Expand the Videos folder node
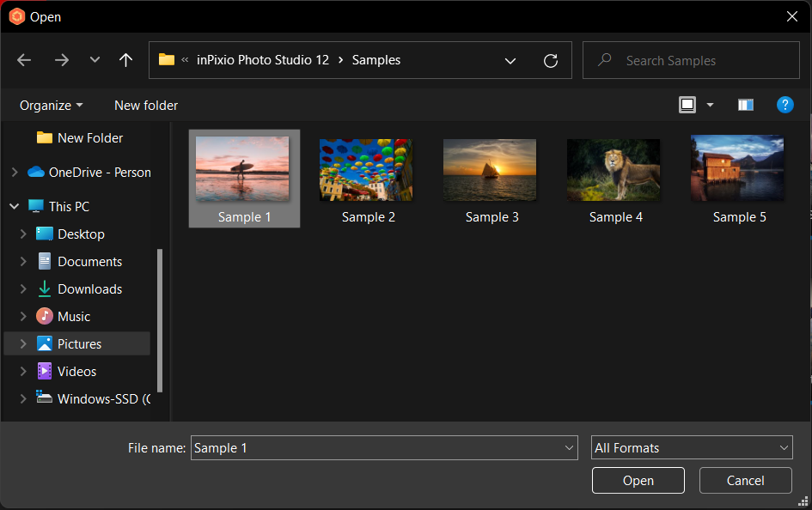Image resolution: width=812 pixels, height=510 pixels. [23, 371]
